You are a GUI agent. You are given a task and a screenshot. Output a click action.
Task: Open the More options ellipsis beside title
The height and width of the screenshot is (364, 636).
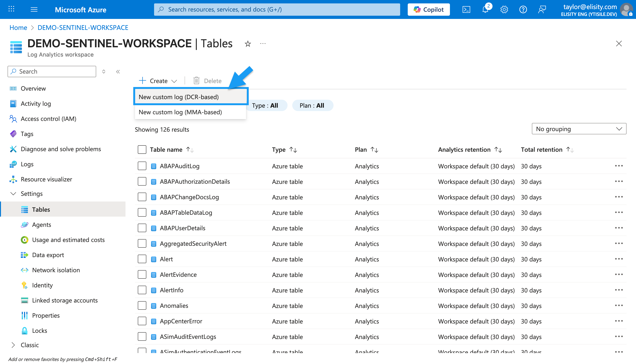pyautogui.click(x=263, y=44)
